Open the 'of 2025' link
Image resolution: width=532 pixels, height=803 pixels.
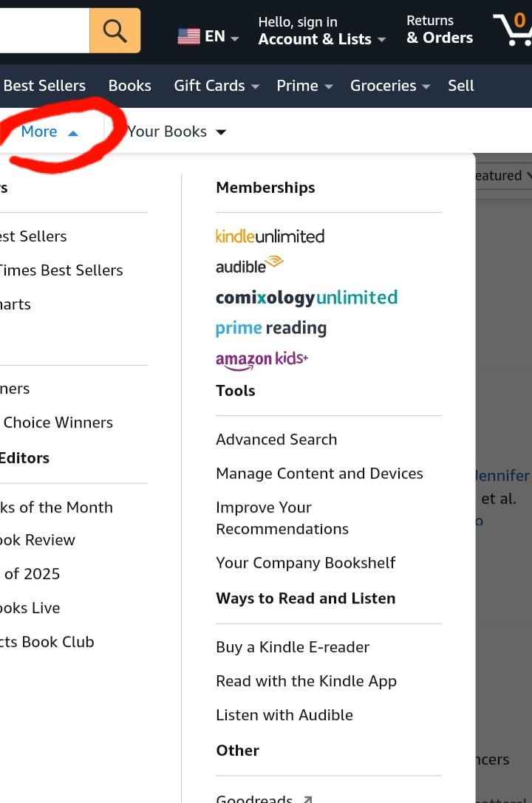31,573
